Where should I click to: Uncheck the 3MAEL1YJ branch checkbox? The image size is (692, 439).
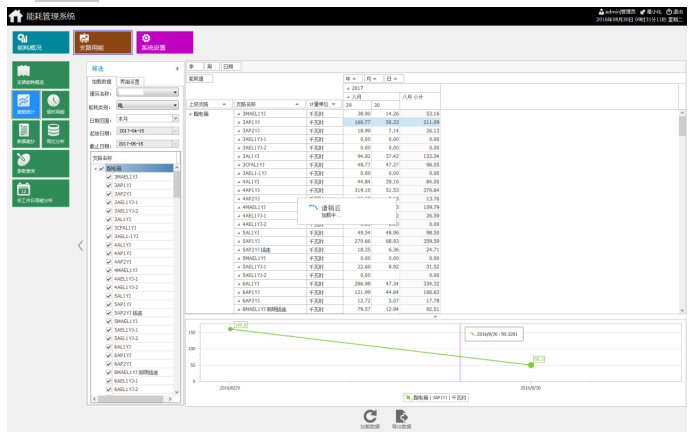tap(109, 177)
